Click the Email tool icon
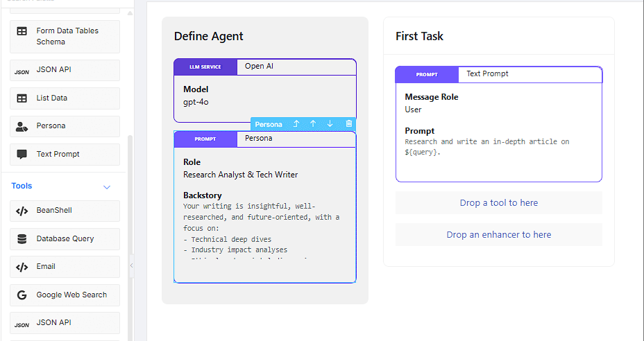644x341 pixels. [22, 267]
